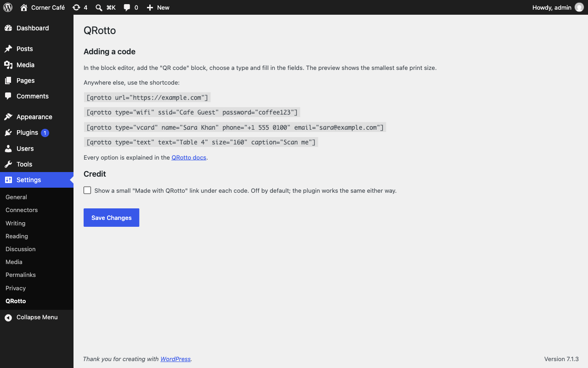Click the Collapse Menu arrow icon
This screenshot has width=588, height=368.
(8, 317)
